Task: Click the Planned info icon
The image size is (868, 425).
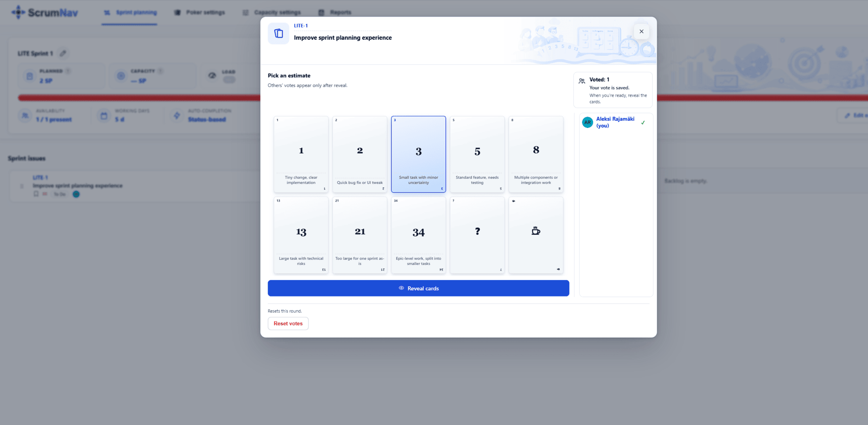Action: tap(68, 71)
